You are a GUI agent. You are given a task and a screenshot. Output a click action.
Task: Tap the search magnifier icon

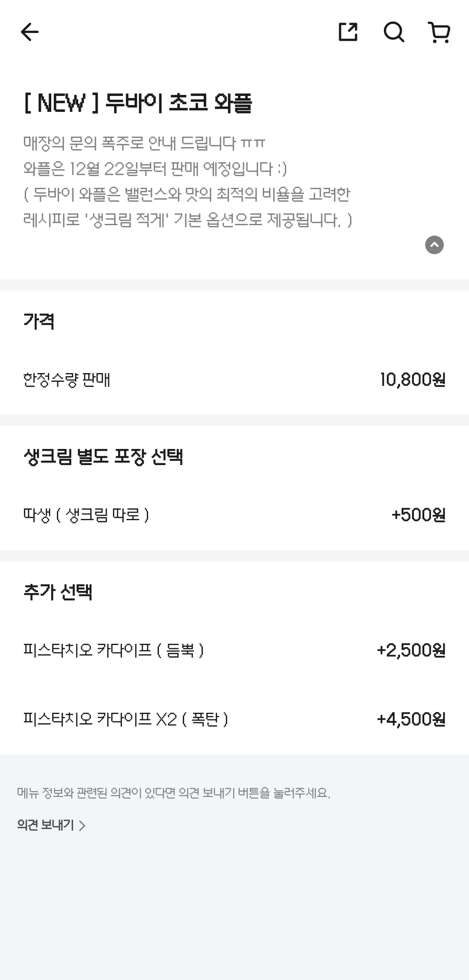(x=394, y=32)
